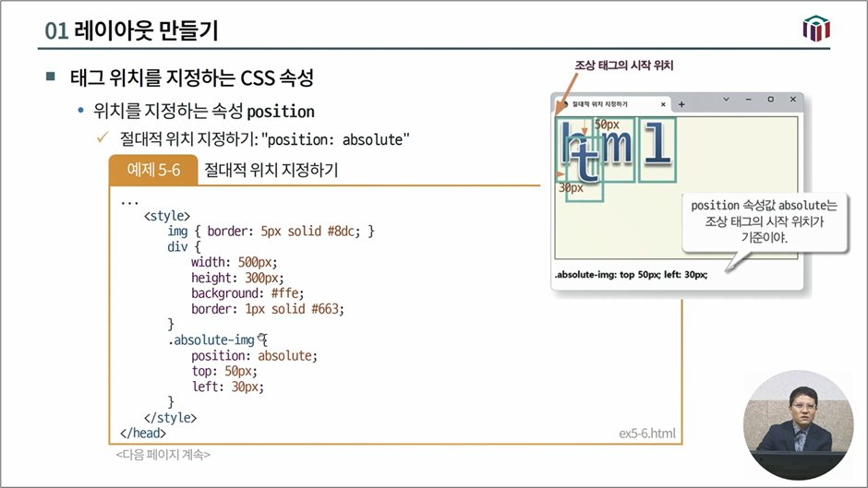Click the background: #ffe code line
This screenshot has height=488, width=868.
tap(247, 293)
